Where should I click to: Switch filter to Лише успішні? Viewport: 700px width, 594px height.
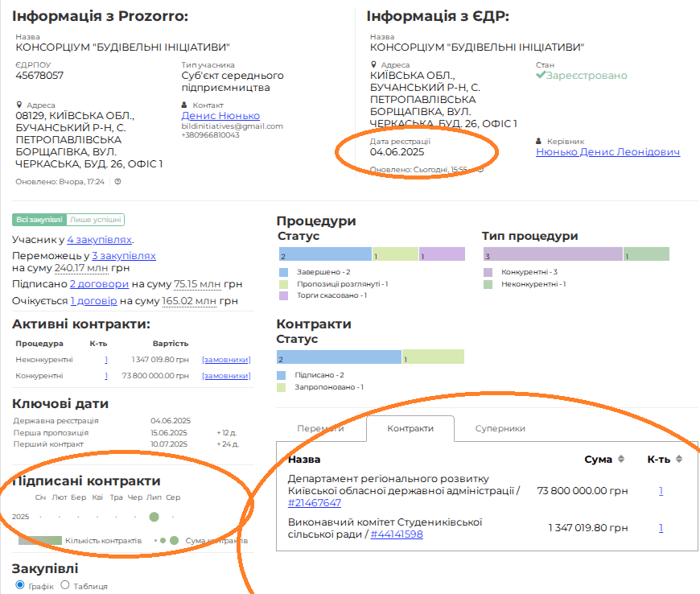click(96, 220)
